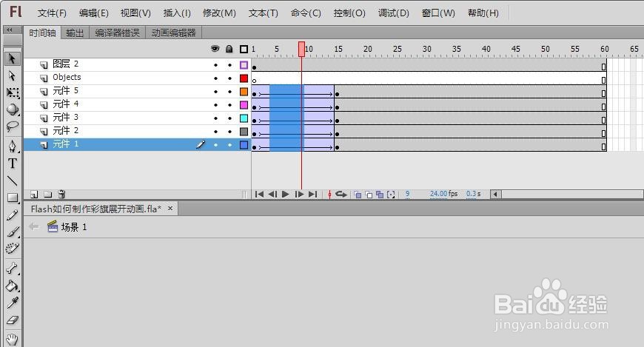The width and height of the screenshot is (644, 347).
Task: Click Step back one frame button
Action: (x=272, y=195)
